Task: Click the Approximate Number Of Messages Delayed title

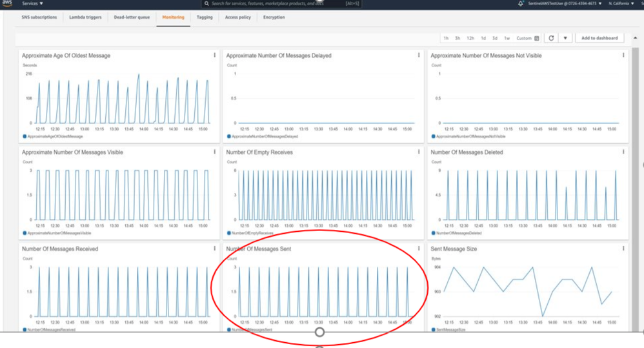Action: coord(279,56)
